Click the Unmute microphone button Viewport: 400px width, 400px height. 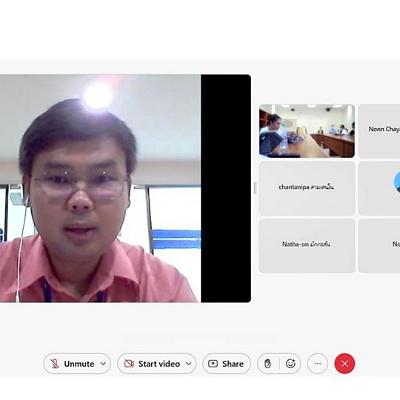pos(72,364)
